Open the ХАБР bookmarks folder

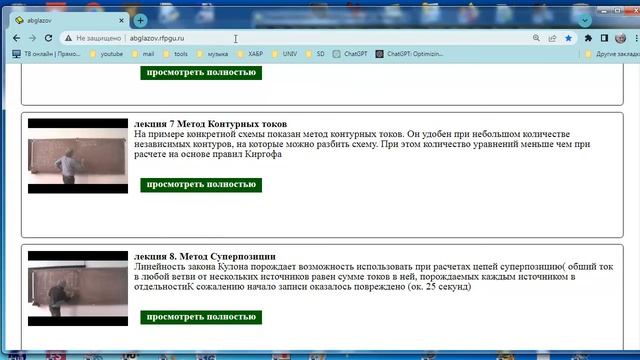point(250,54)
